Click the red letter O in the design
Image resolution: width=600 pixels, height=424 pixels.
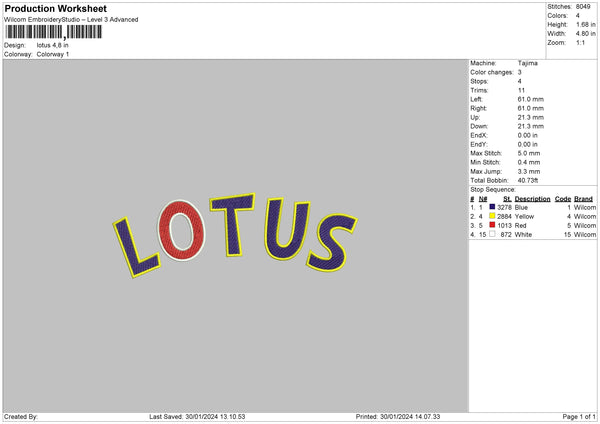pos(182,231)
